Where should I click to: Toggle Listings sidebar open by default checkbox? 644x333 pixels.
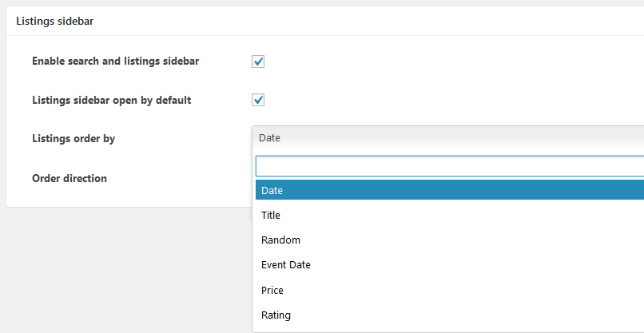pyautogui.click(x=258, y=100)
